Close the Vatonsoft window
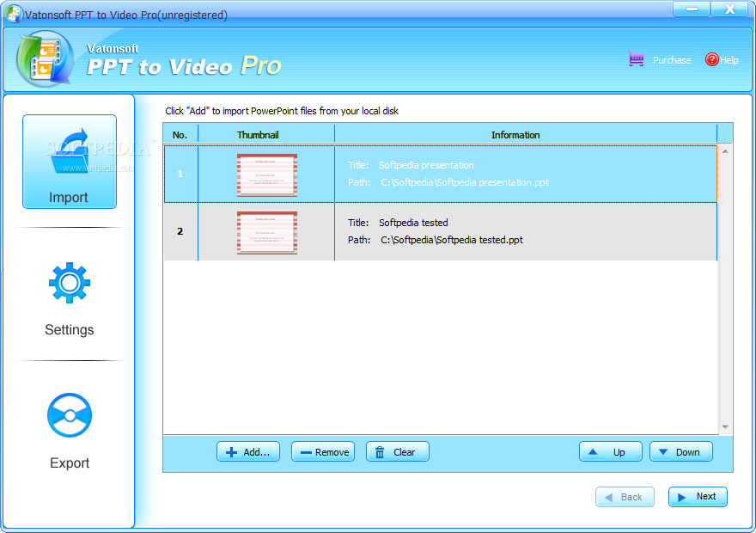The height and width of the screenshot is (533, 756). point(729,9)
